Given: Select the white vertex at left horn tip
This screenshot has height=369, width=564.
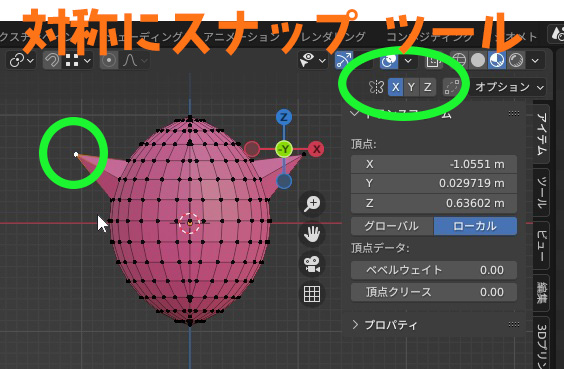Looking at the screenshot, I should pos(76,155).
